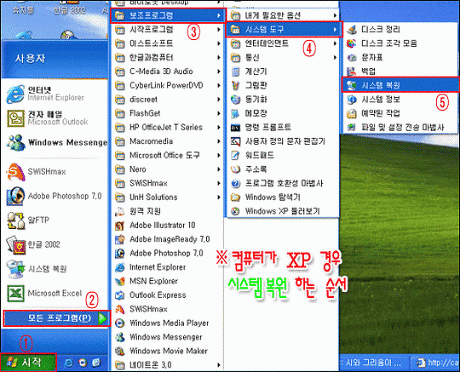Click the 시작 Start button

point(28,362)
